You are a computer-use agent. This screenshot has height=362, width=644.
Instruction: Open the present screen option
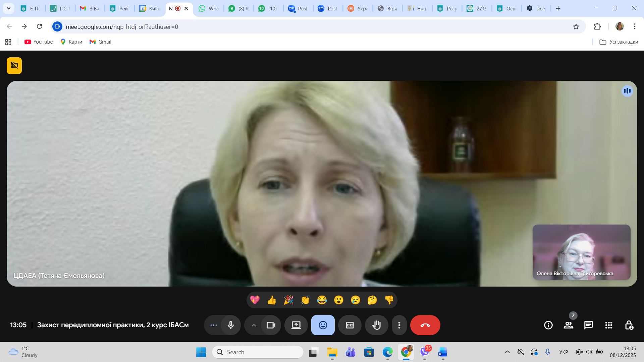296,325
